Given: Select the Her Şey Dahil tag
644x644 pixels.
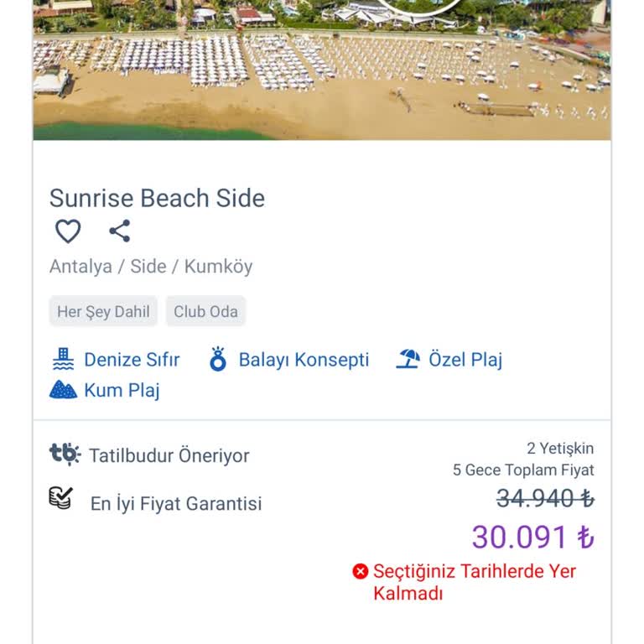Looking at the screenshot, I should tap(103, 312).
